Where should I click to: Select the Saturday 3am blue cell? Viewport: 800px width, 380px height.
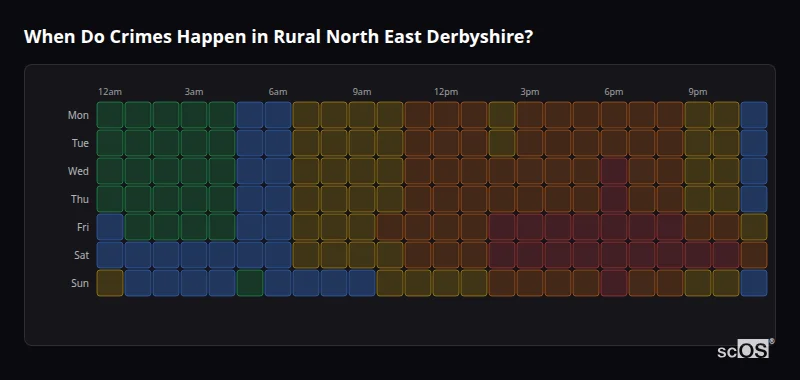pyautogui.click(x=194, y=255)
